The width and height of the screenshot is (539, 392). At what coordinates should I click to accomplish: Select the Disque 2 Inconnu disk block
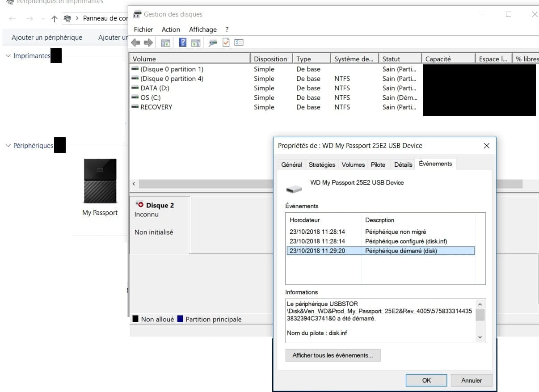click(160, 224)
